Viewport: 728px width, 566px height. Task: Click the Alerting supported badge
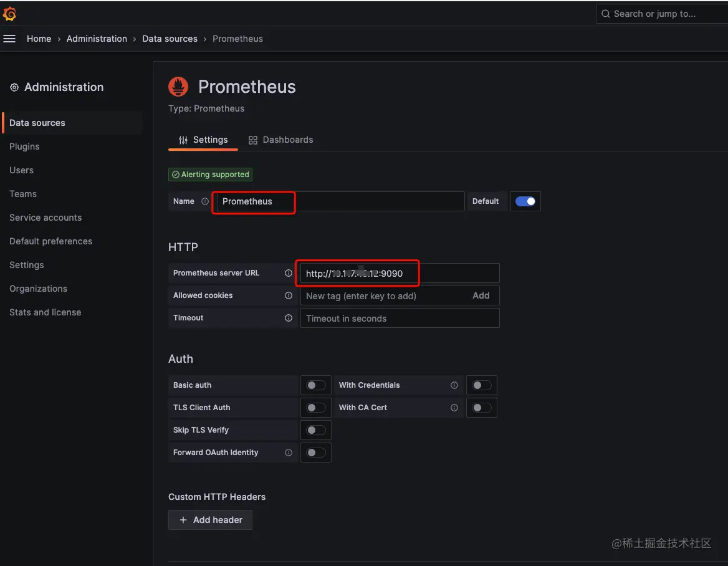pyautogui.click(x=210, y=175)
